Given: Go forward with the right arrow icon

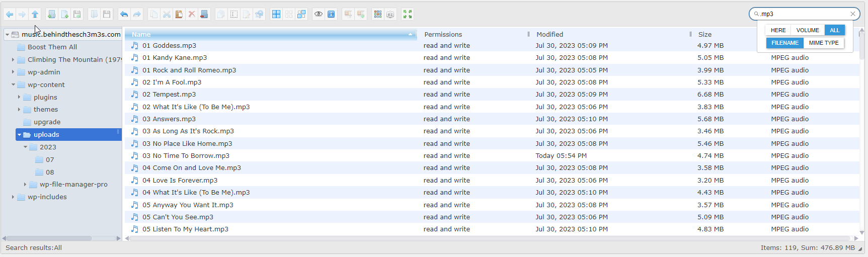Looking at the screenshot, I should pos(22,14).
